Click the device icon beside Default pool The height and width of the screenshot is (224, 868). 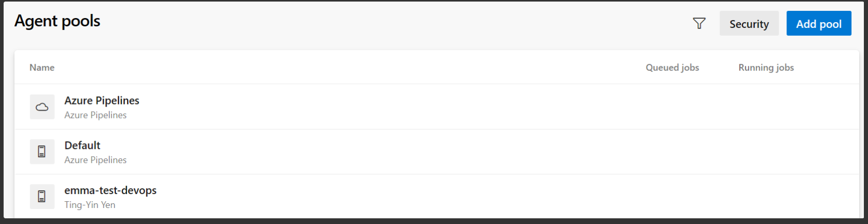coord(42,152)
